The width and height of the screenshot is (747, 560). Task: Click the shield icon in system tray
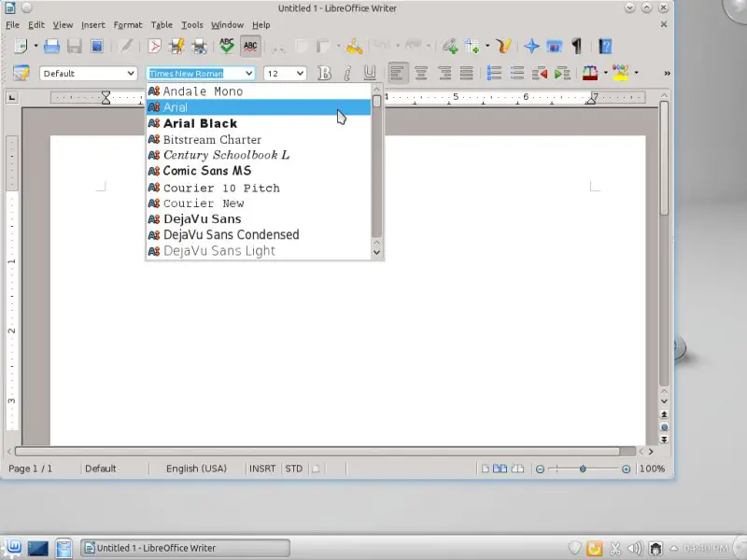[574, 548]
